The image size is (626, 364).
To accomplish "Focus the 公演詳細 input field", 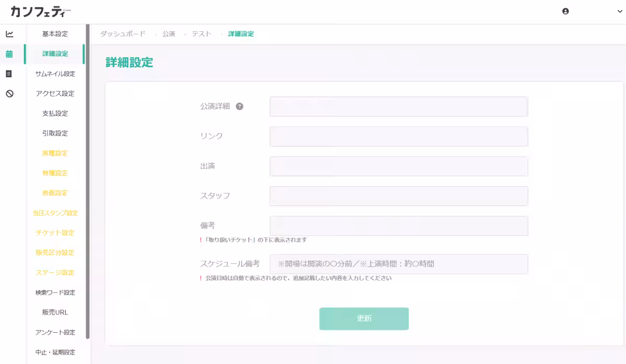I will point(399,106).
